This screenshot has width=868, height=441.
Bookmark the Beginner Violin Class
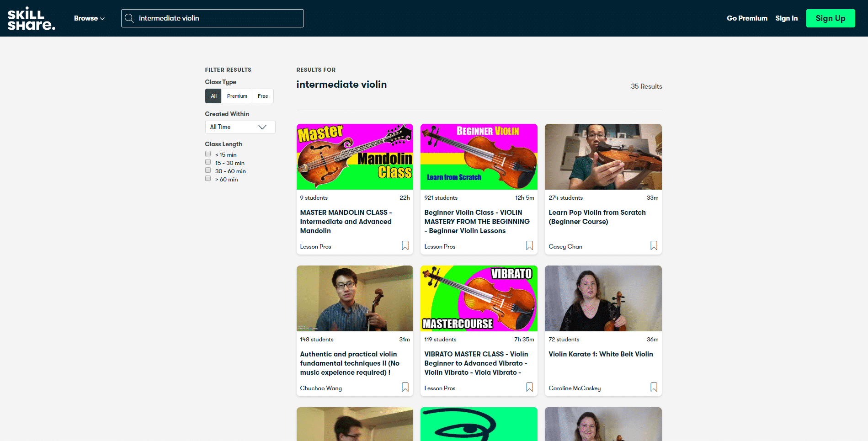click(x=529, y=246)
